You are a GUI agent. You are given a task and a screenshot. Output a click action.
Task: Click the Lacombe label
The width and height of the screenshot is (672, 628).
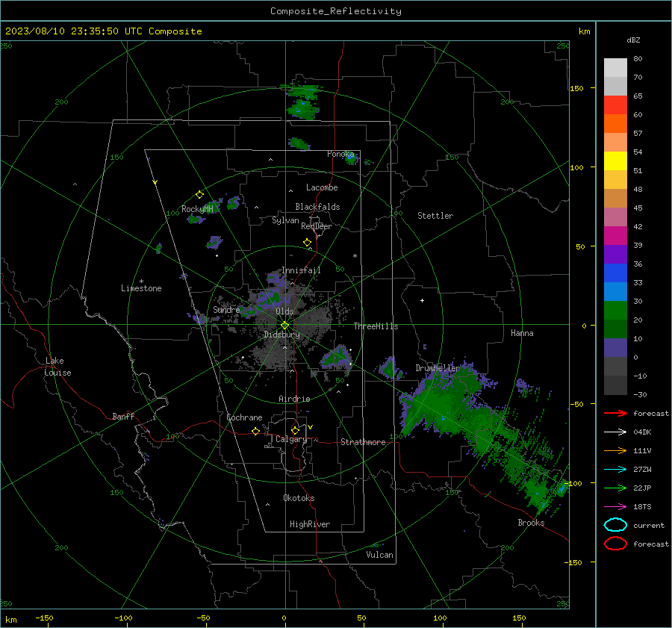(x=322, y=187)
